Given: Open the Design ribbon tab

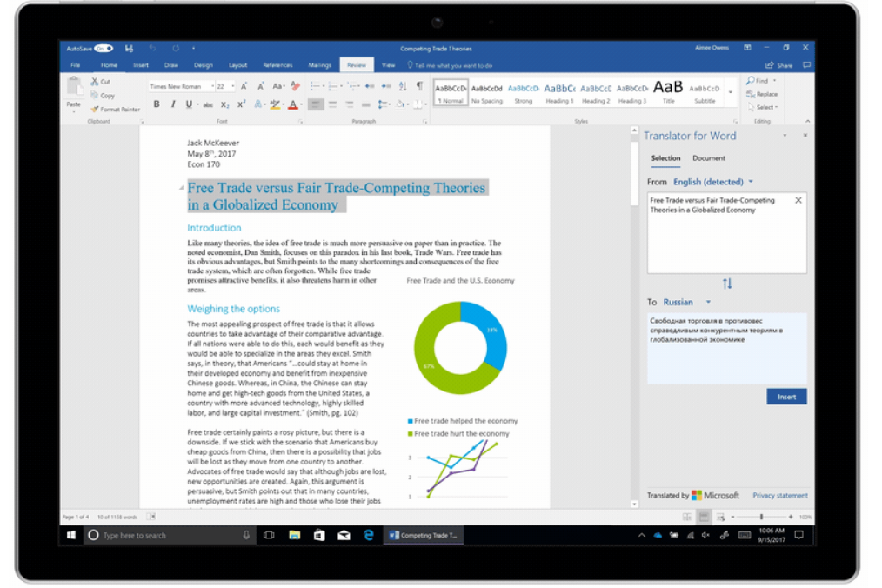Looking at the screenshot, I should pyautogui.click(x=203, y=65).
